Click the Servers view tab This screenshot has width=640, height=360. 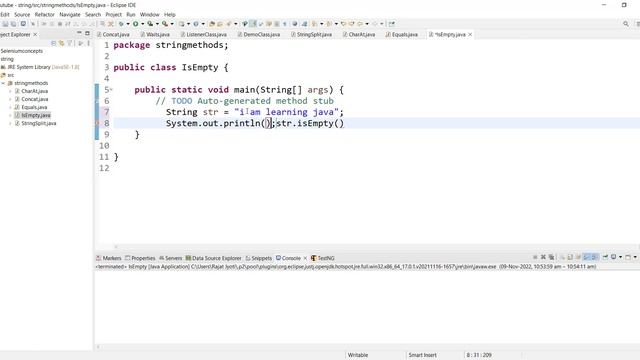coord(170,258)
